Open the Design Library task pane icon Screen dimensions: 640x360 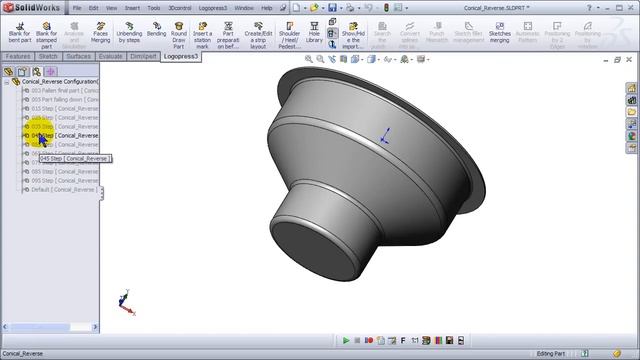632,100
